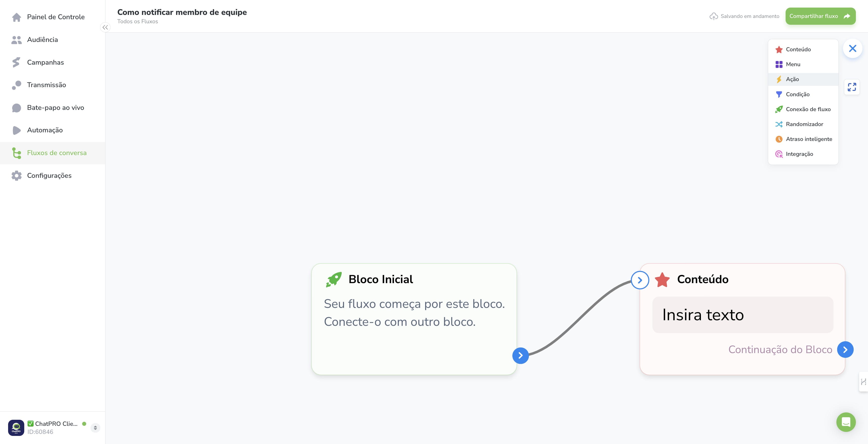Click the Transmissão sidebar icon
Image resolution: width=868 pixels, height=444 pixels.
point(16,85)
